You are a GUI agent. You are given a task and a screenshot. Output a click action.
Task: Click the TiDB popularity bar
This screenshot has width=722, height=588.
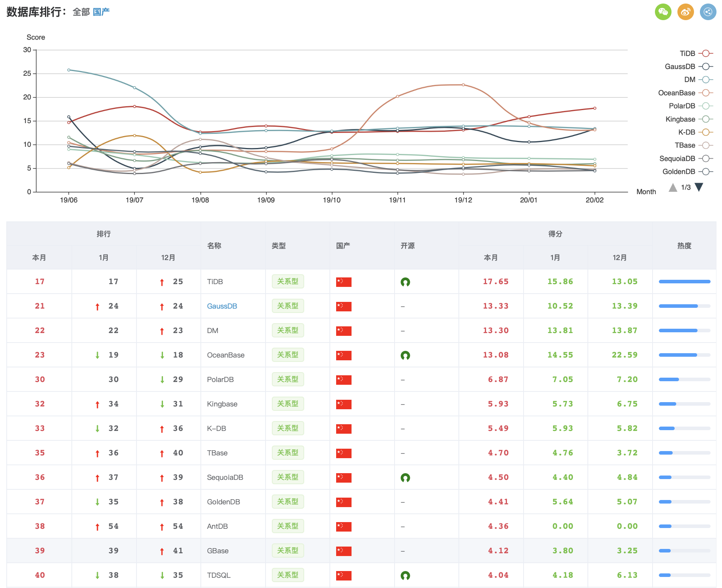point(684,282)
